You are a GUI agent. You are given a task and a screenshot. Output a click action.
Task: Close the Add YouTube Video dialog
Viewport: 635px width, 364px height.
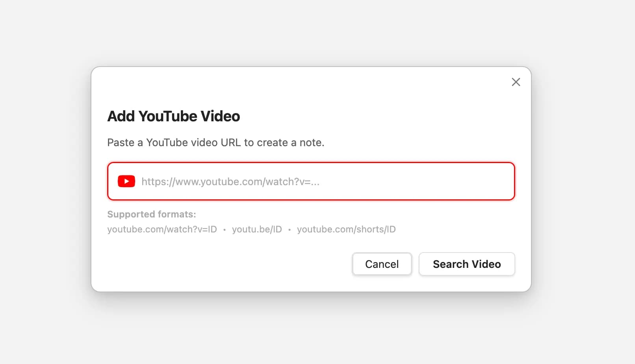[516, 82]
